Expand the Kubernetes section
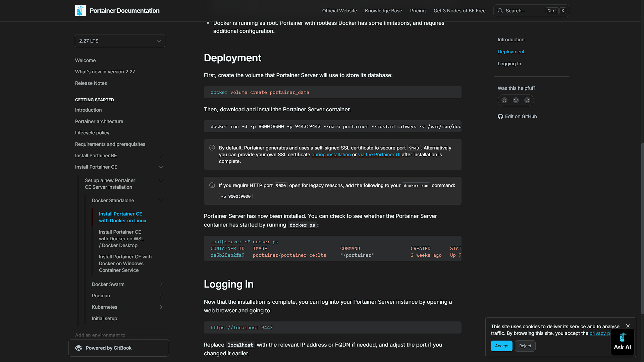Image resolution: width=644 pixels, height=362 pixels. point(161,307)
